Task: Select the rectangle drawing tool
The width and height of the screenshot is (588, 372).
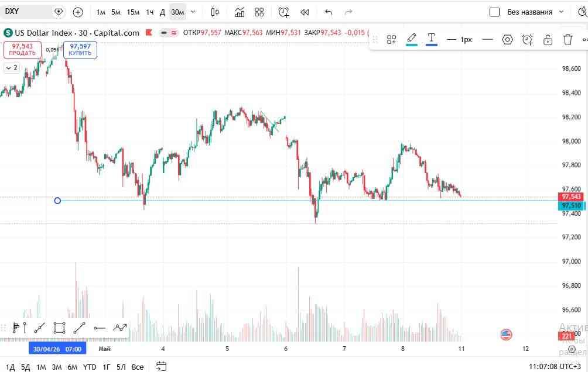Action: (59, 328)
